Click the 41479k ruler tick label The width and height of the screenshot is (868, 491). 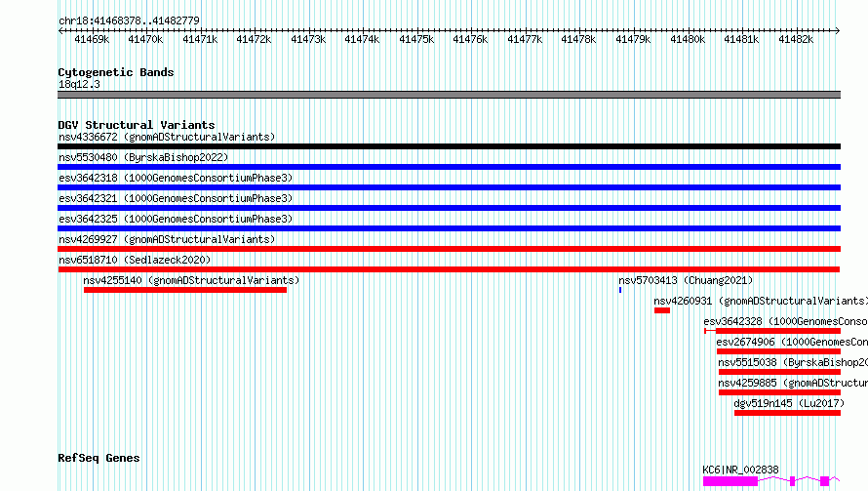click(633, 39)
